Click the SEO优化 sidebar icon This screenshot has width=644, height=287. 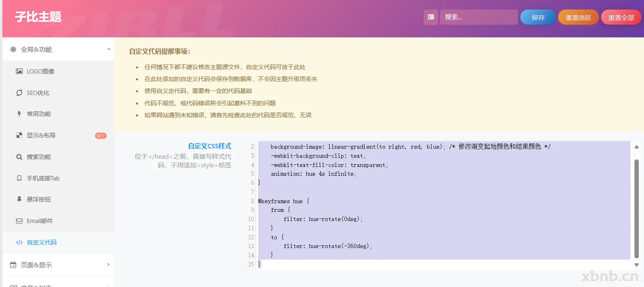(x=19, y=93)
